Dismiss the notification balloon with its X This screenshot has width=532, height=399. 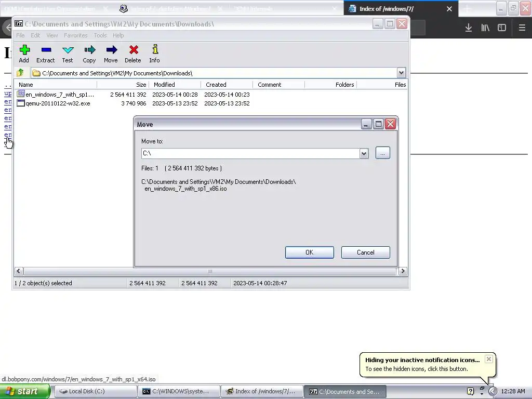[x=488, y=359]
